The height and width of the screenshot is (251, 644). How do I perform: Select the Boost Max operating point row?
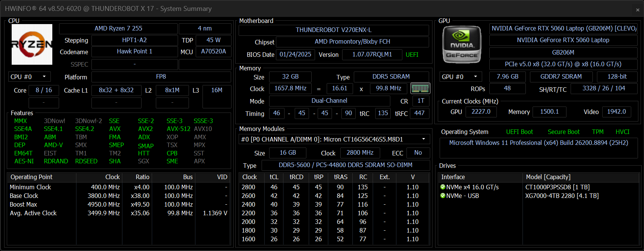pos(119,204)
